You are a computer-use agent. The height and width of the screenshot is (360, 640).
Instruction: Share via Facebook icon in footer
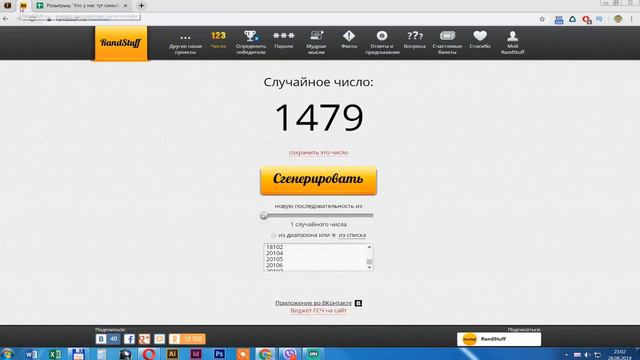click(129, 339)
